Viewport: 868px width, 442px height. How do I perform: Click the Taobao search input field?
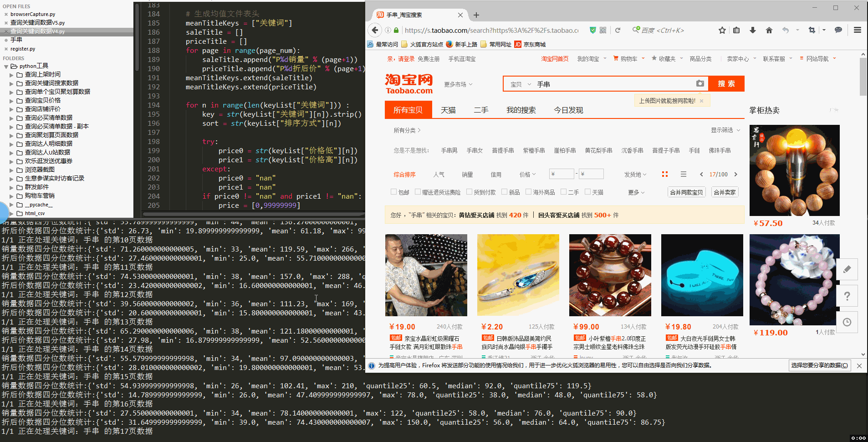pos(614,84)
